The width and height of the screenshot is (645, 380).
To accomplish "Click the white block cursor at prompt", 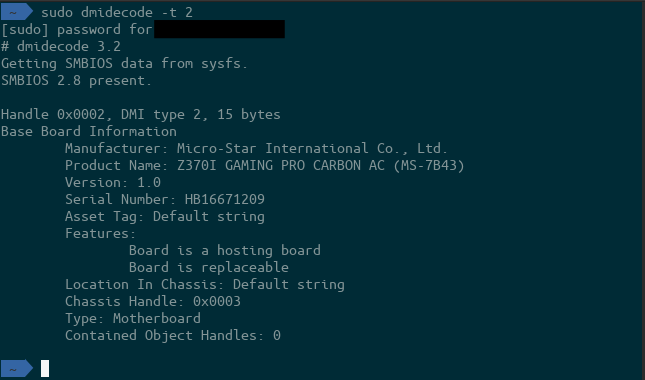I will tap(45, 368).
